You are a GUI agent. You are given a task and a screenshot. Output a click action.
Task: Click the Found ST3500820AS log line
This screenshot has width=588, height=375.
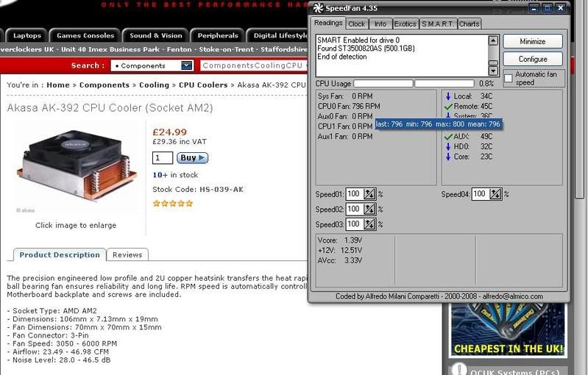click(x=366, y=49)
